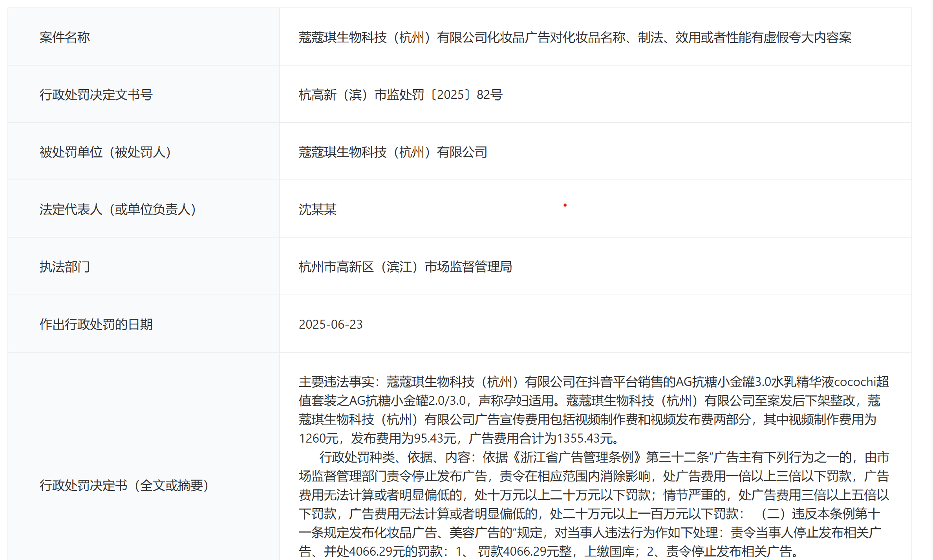Click the small red dot marker
Screen dimensions: 933x560
tap(565, 205)
